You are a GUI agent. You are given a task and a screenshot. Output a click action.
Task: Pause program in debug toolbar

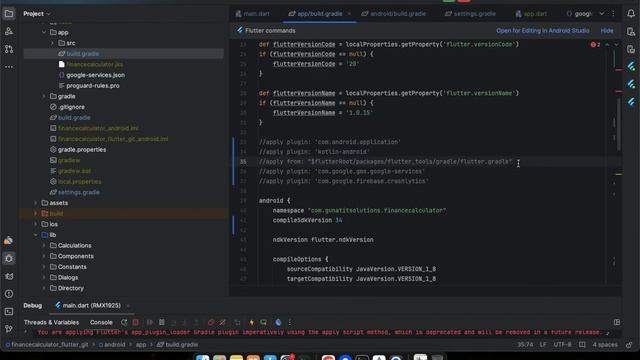click(162, 322)
